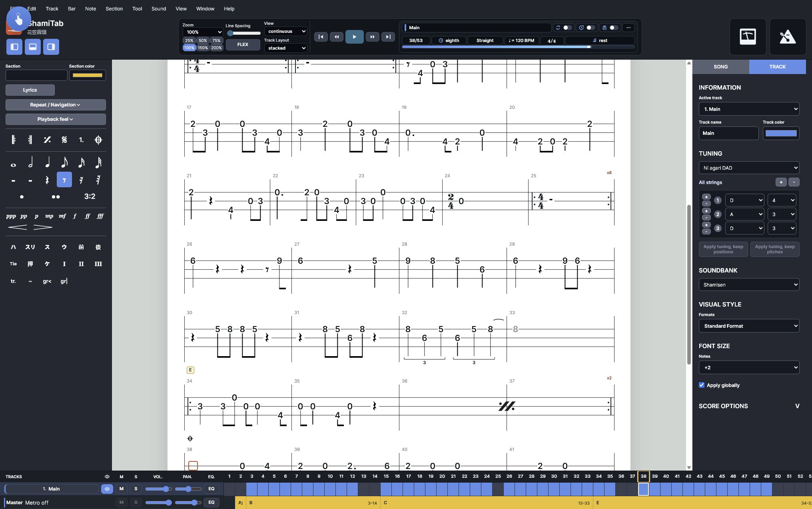
Task: Set dynamic to mezzo-forte mf
Action: tap(62, 216)
